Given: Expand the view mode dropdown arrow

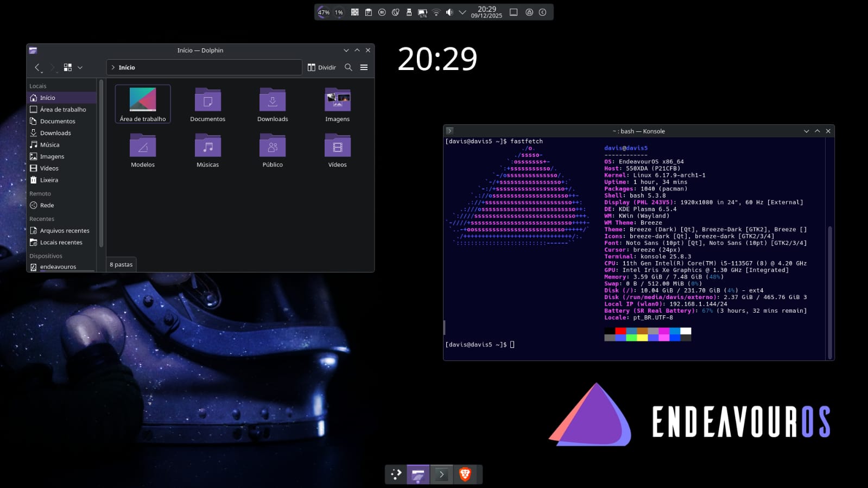Looking at the screenshot, I should (x=80, y=67).
